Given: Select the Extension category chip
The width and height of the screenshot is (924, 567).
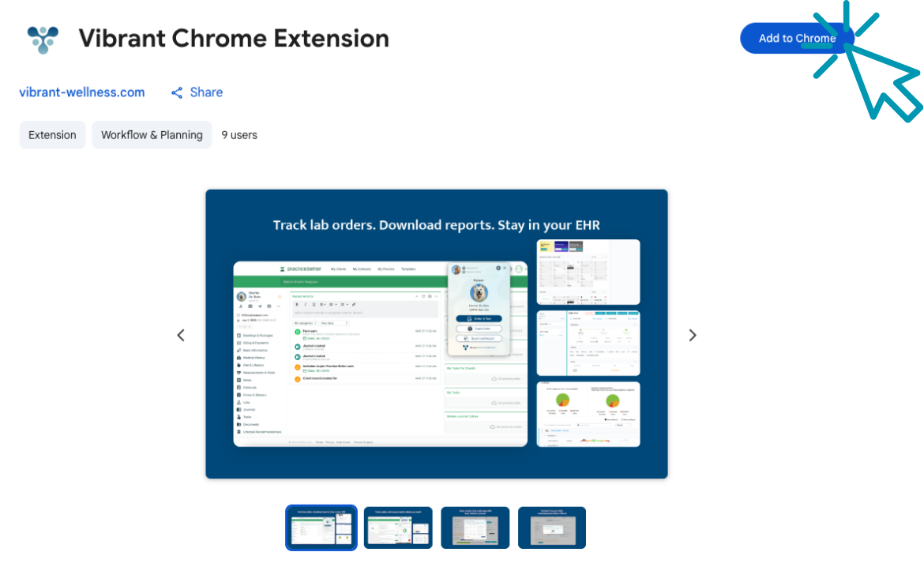Looking at the screenshot, I should coord(52,135).
